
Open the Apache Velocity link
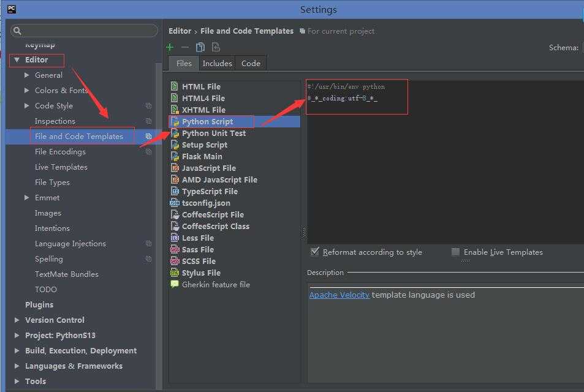[x=339, y=295]
